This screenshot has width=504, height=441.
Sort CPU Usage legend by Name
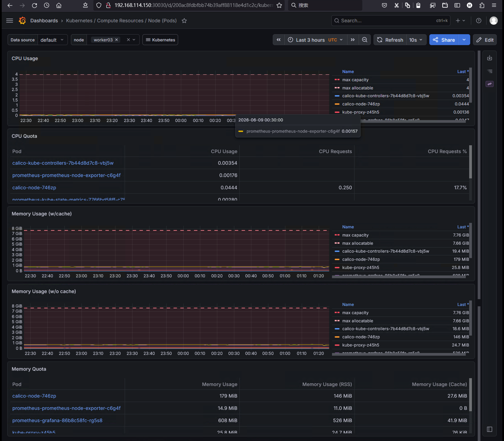point(348,72)
